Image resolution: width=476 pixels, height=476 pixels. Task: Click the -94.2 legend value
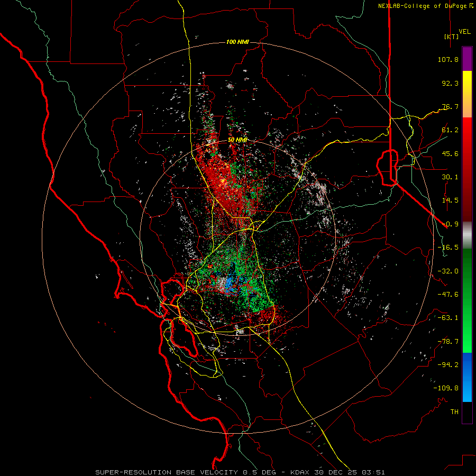click(448, 365)
